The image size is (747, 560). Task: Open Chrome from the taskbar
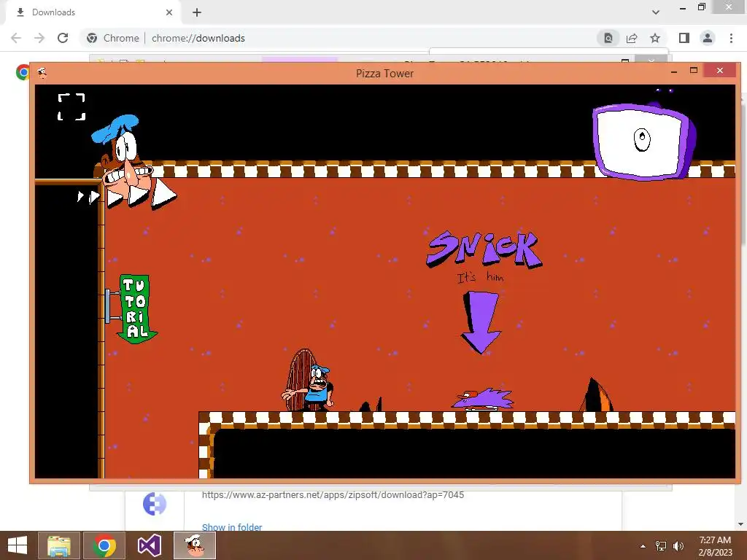(x=104, y=545)
